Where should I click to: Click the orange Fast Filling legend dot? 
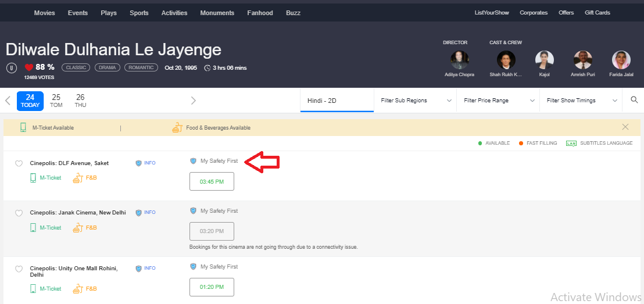tap(521, 143)
